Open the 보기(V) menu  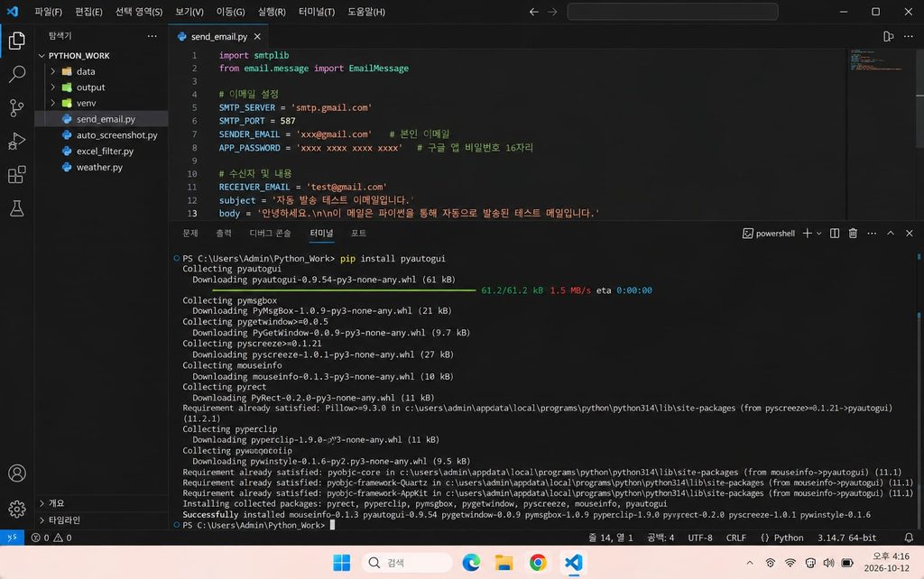(x=189, y=12)
